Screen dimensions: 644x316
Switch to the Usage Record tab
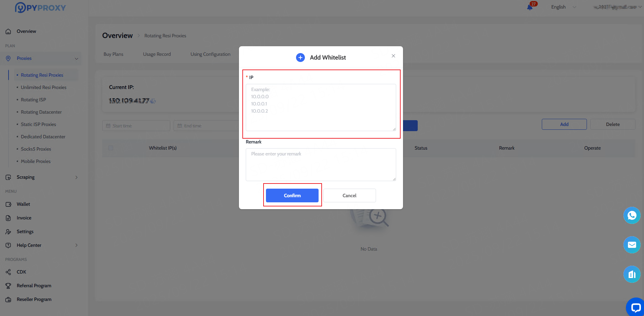[157, 54]
